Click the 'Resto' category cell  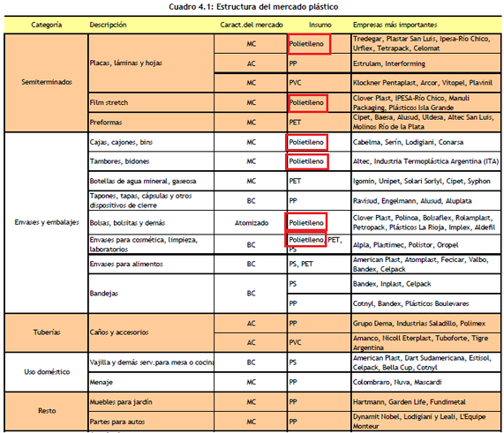[47, 411]
